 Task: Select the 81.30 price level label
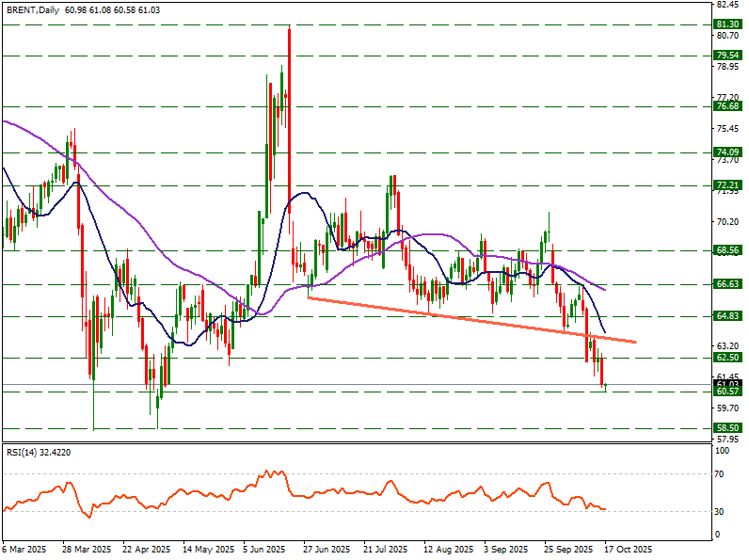726,24
